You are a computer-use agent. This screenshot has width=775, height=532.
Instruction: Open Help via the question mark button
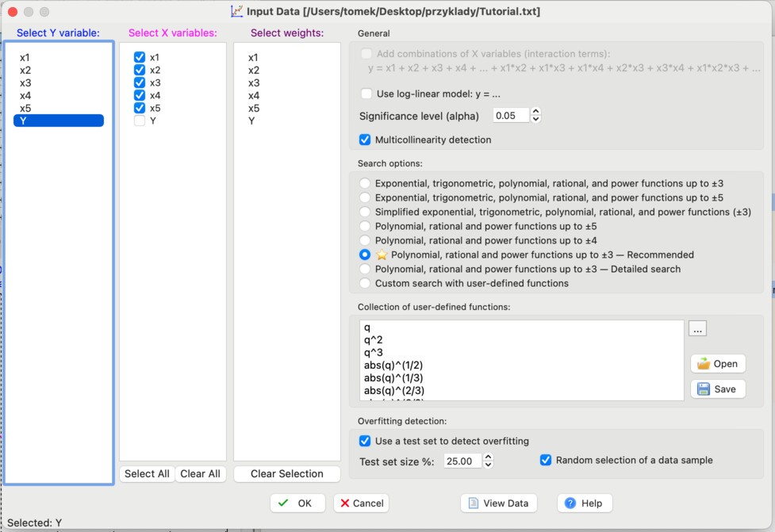[x=584, y=503]
